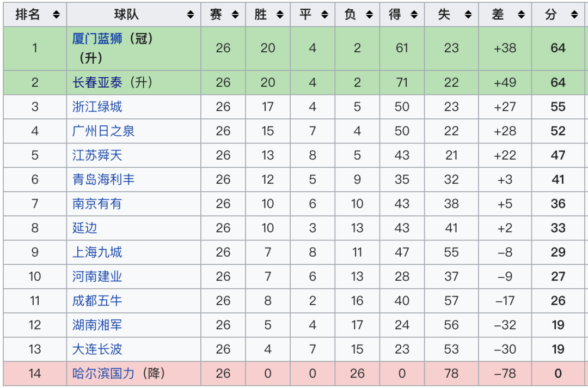Go to 青岛海利丰 team page

click(103, 180)
